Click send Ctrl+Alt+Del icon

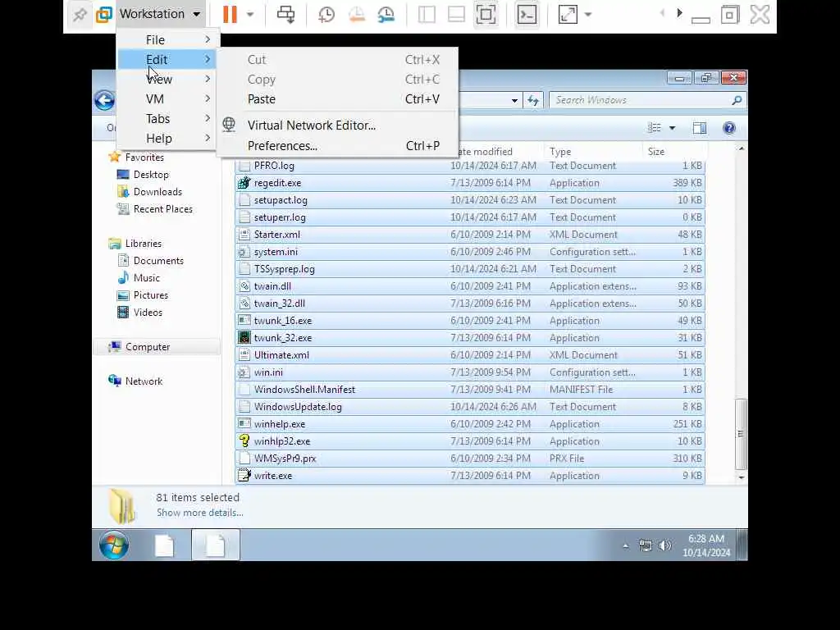tap(285, 15)
